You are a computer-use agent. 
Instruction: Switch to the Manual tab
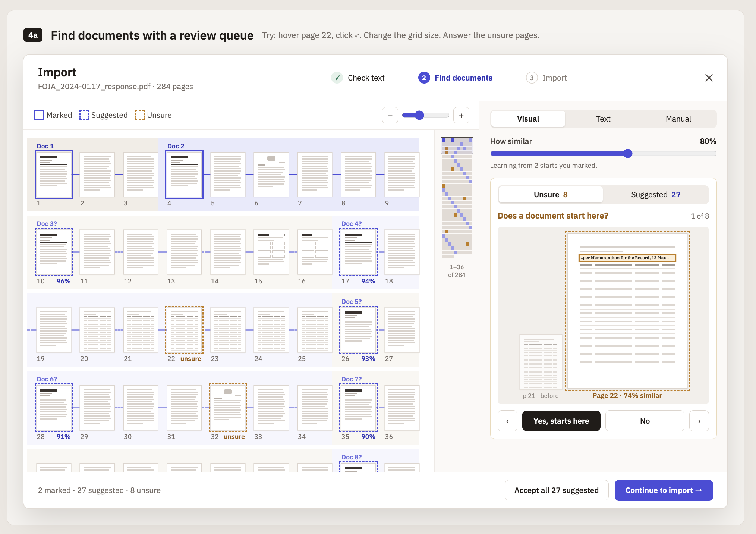(x=678, y=119)
